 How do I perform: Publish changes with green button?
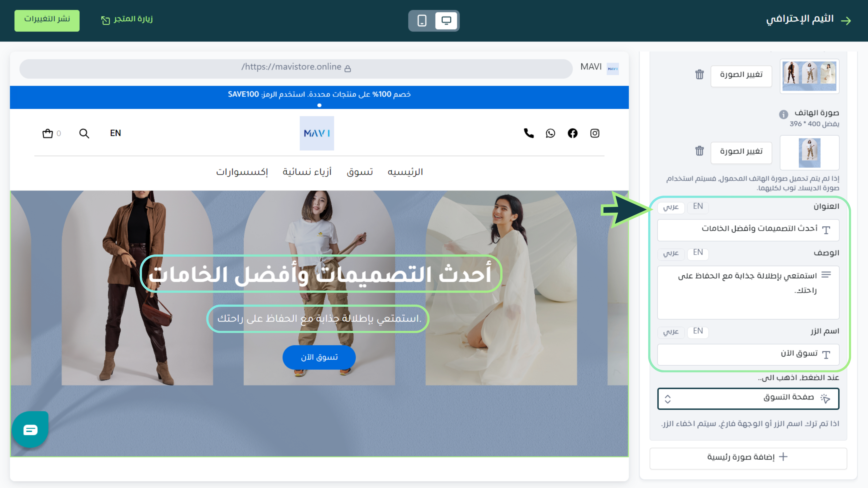47,20
